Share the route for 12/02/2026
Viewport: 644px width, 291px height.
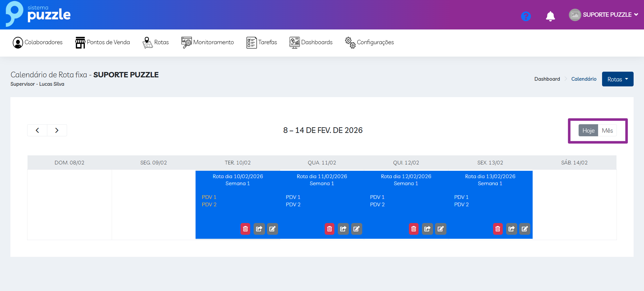coord(427,229)
